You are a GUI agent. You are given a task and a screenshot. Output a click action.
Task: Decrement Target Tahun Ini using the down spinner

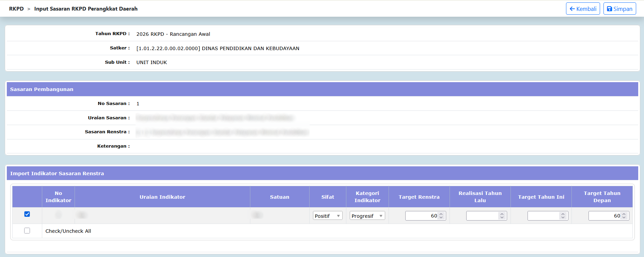pos(563,217)
